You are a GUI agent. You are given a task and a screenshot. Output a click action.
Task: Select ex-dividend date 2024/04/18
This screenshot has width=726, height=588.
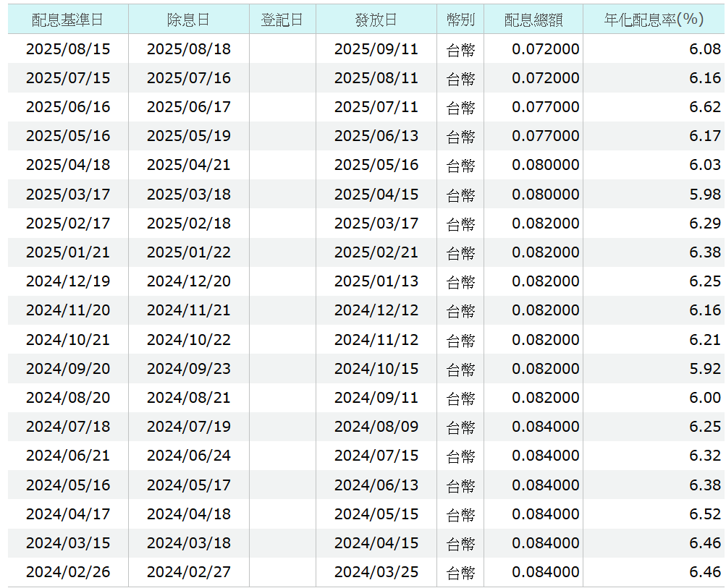pyautogui.click(x=189, y=514)
